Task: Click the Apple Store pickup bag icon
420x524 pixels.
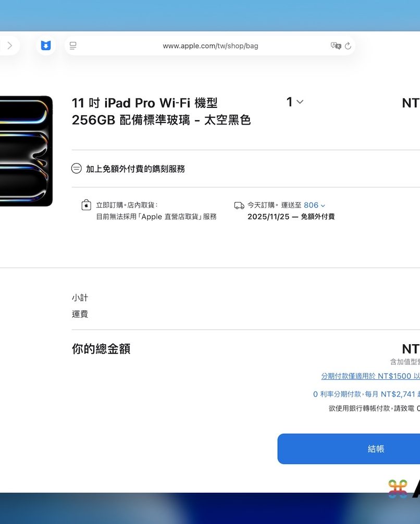Action: 87,205
